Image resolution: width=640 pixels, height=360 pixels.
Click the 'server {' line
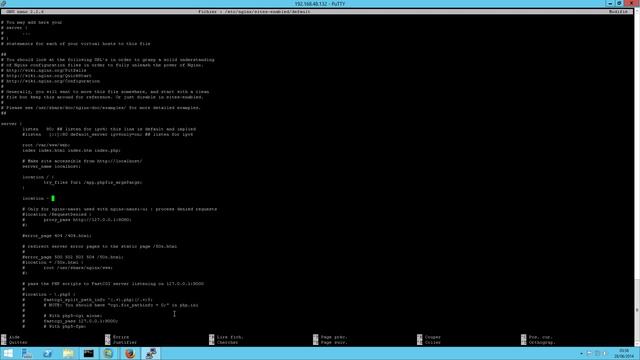point(11,124)
